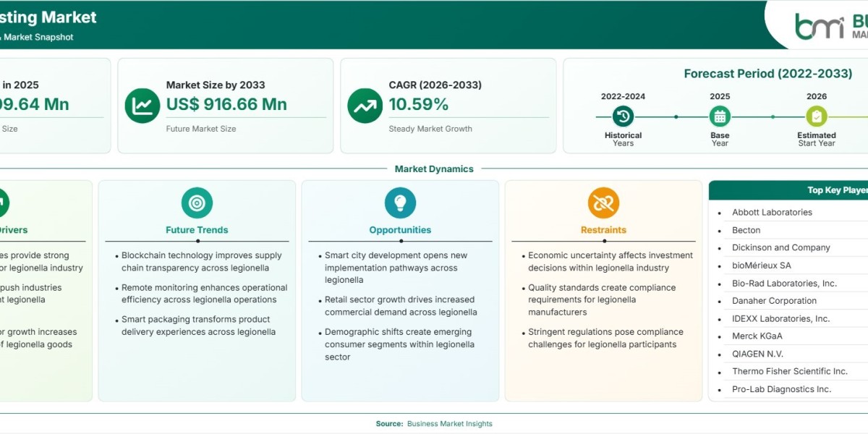Image resolution: width=868 pixels, height=434 pixels.
Task: Select Merck KGaA entry
Action: (757, 336)
